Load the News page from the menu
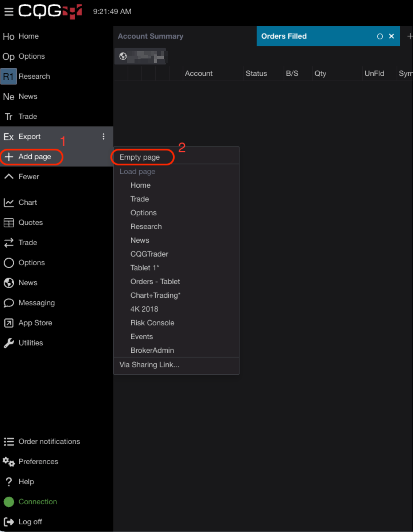This screenshot has height=532, width=413. 140,240
